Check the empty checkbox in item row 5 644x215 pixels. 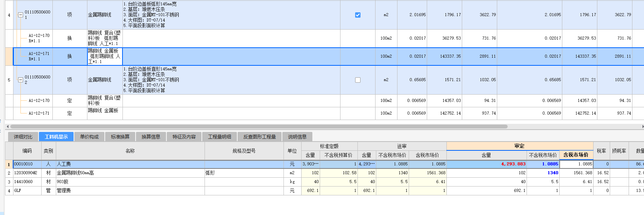(x=358, y=80)
